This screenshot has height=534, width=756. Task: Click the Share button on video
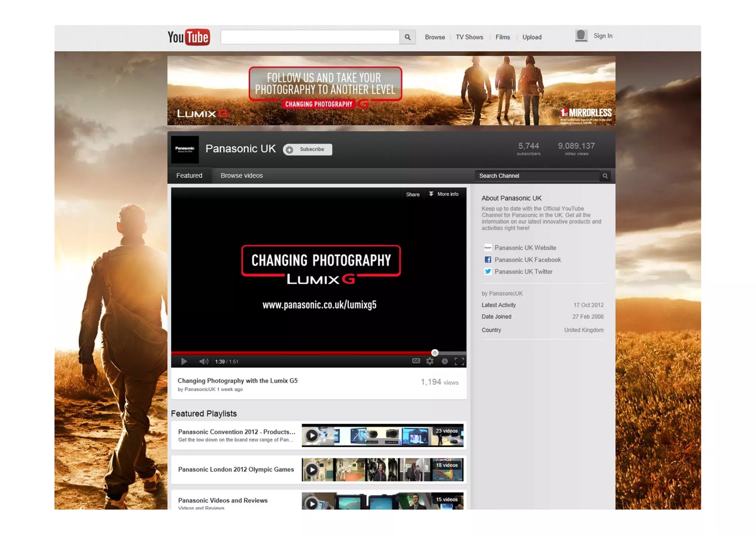(413, 194)
